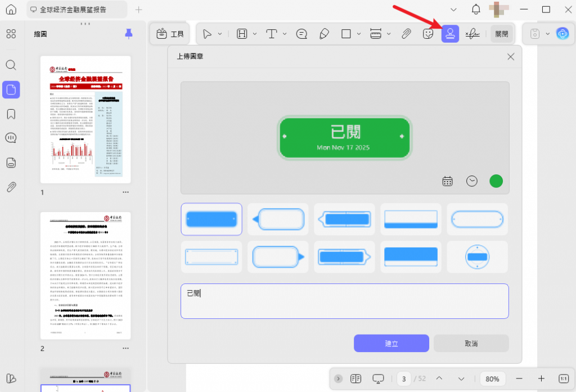Expand the tab list chevron in title bar
This screenshot has height=392, width=576.
(x=454, y=10)
